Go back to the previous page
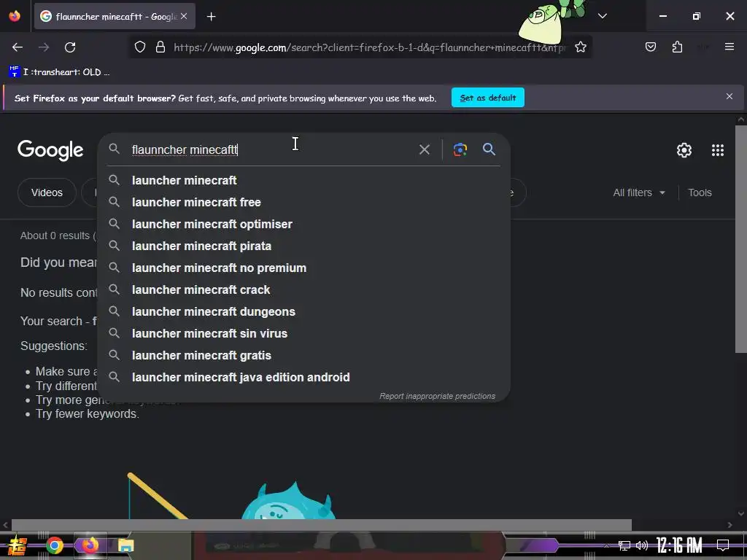747x560 pixels. pyautogui.click(x=18, y=47)
